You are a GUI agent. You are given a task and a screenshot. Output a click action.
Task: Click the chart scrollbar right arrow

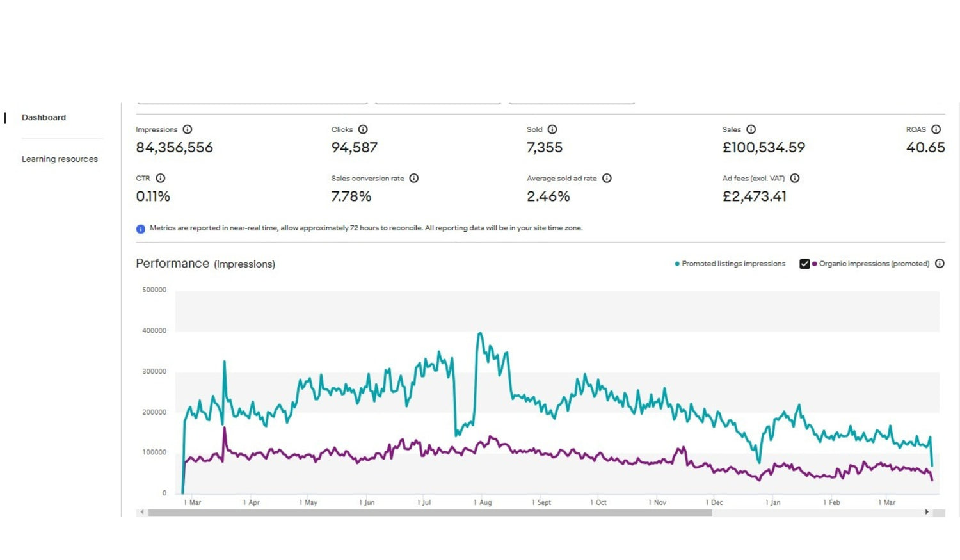(x=927, y=513)
